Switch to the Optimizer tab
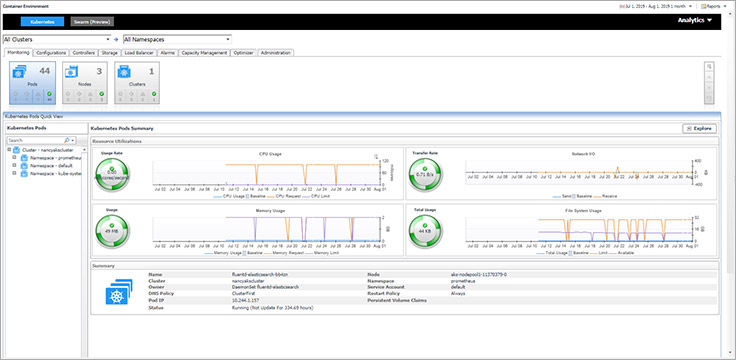Image resolution: width=736 pixels, height=360 pixels. point(244,53)
